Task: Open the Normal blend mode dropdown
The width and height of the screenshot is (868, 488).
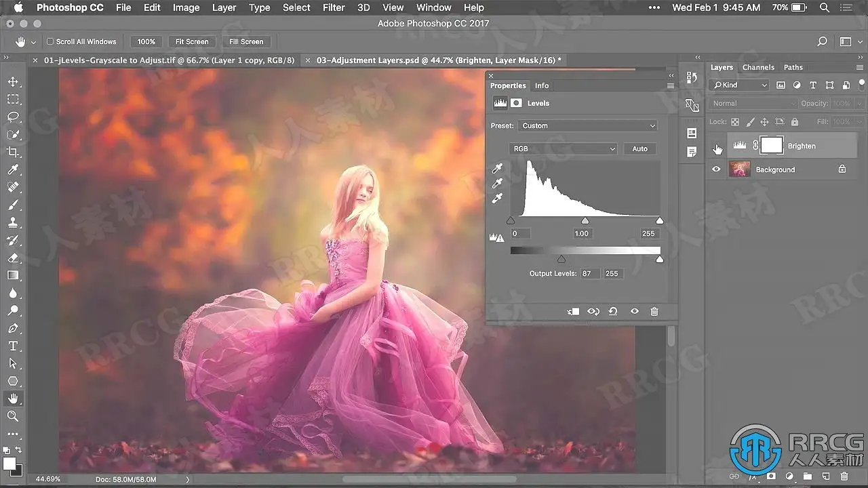Action: pyautogui.click(x=753, y=104)
